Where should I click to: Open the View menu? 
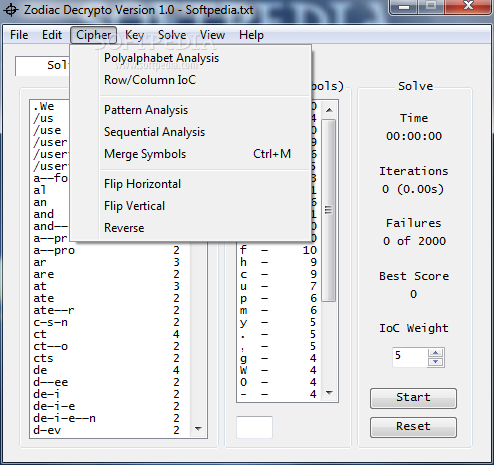click(x=212, y=35)
